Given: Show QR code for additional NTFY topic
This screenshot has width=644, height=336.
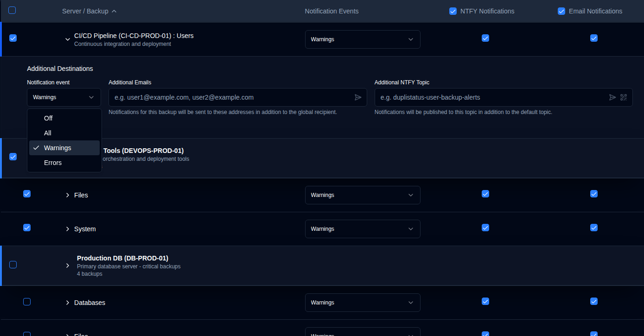Looking at the screenshot, I should pyautogui.click(x=624, y=97).
